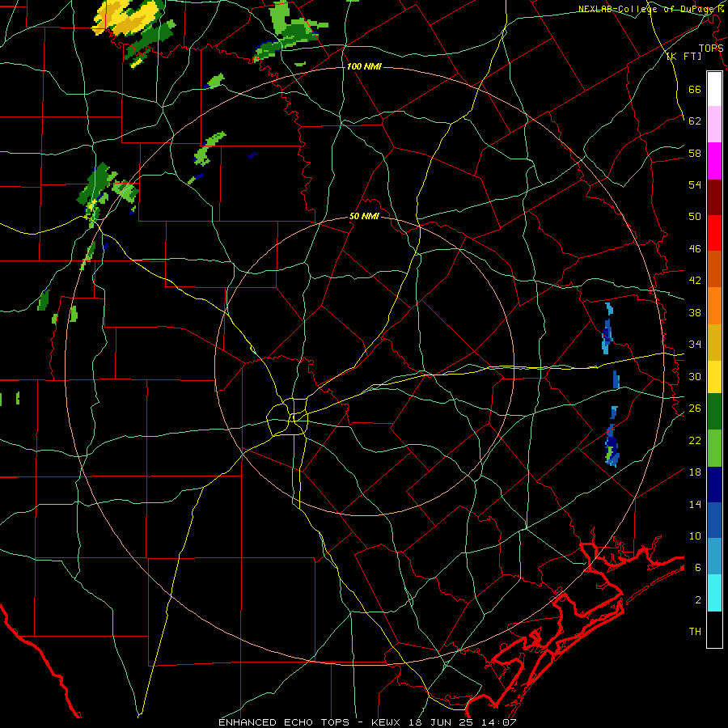Click the legend value '62'
Image resolution: width=728 pixels, height=728 pixels.
(695, 121)
